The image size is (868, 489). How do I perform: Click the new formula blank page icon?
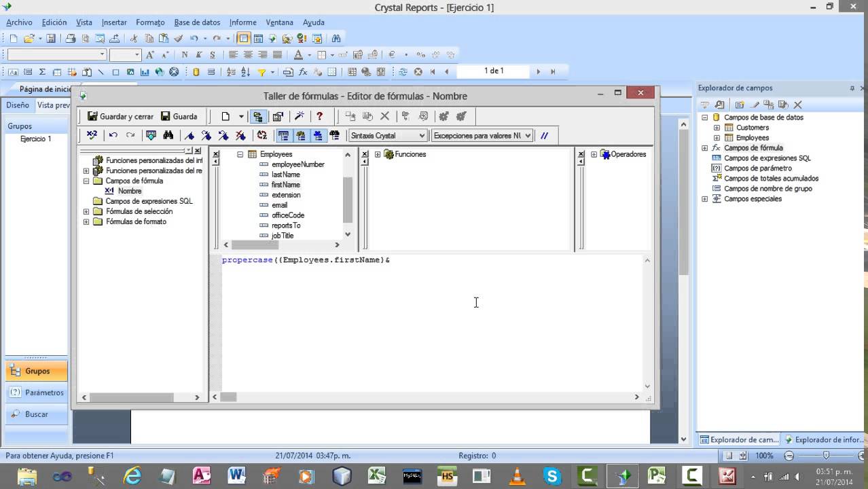coord(225,116)
